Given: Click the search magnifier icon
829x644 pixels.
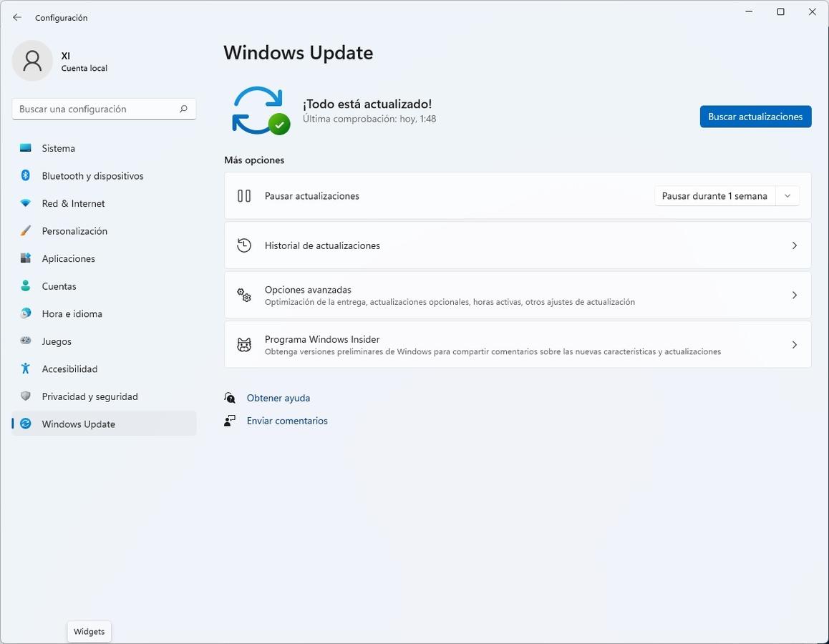Looking at the screenshot, I should click(183, 109).
